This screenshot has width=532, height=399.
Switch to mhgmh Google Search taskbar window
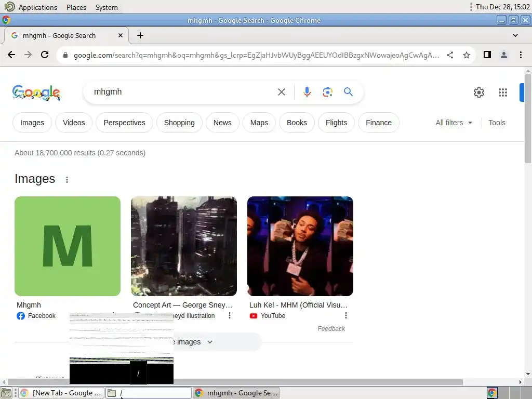(x=236, y=393)
